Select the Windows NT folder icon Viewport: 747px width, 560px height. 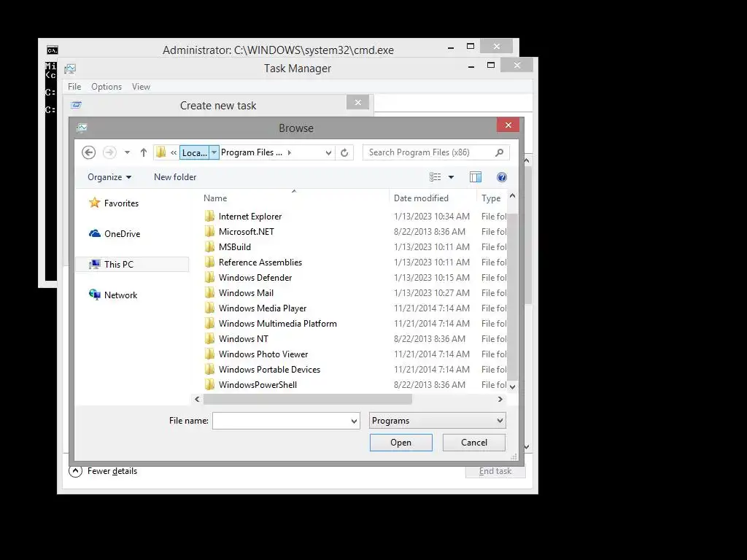coord(209,338)
